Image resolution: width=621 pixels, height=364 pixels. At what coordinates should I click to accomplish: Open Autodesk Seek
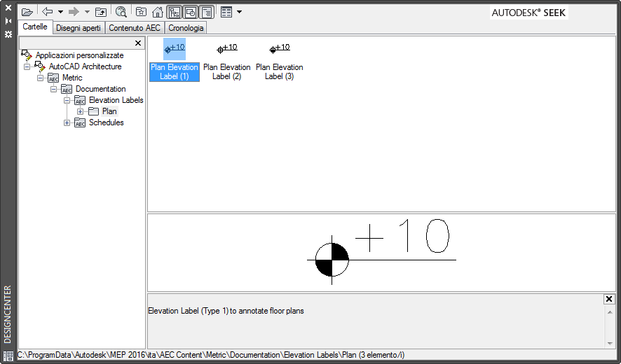(528, 13)
